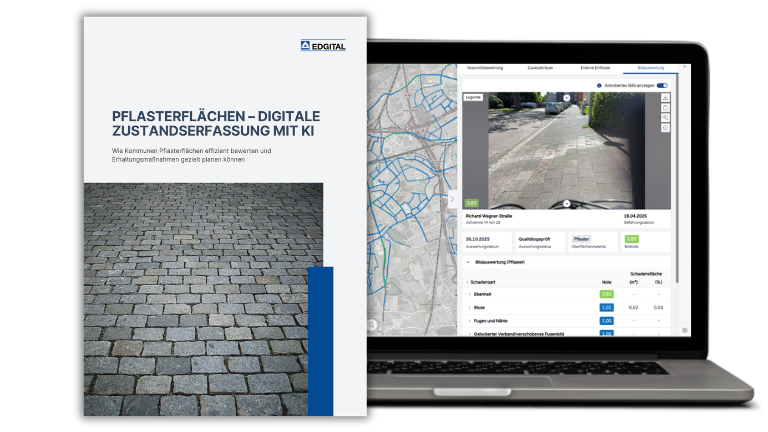Screen dimensions: 768x432
Task: Collapse the side panel with map-edge arrow
Action: pyautogui.click(x=453, y=199)
